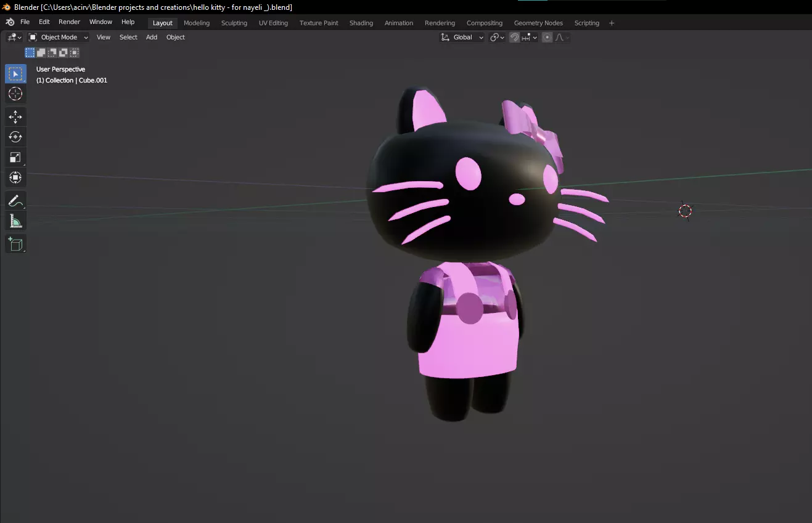Screen dimensions: 812x523
Task: Select the Cursor tool
Action: coord(15,94)
